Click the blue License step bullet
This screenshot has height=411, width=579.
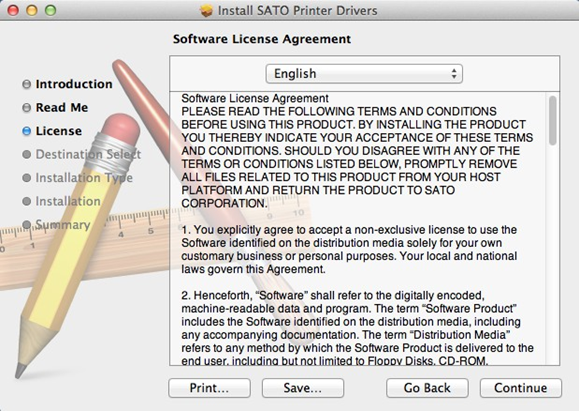[x=27, y=131]
